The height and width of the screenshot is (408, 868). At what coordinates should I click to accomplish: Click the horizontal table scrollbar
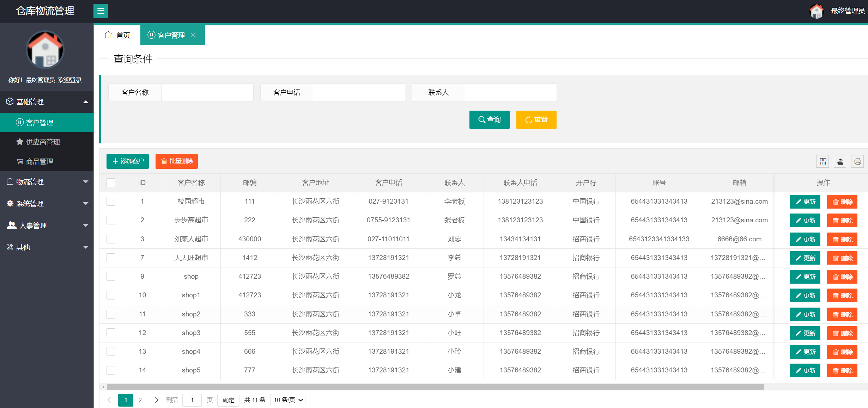436,387
